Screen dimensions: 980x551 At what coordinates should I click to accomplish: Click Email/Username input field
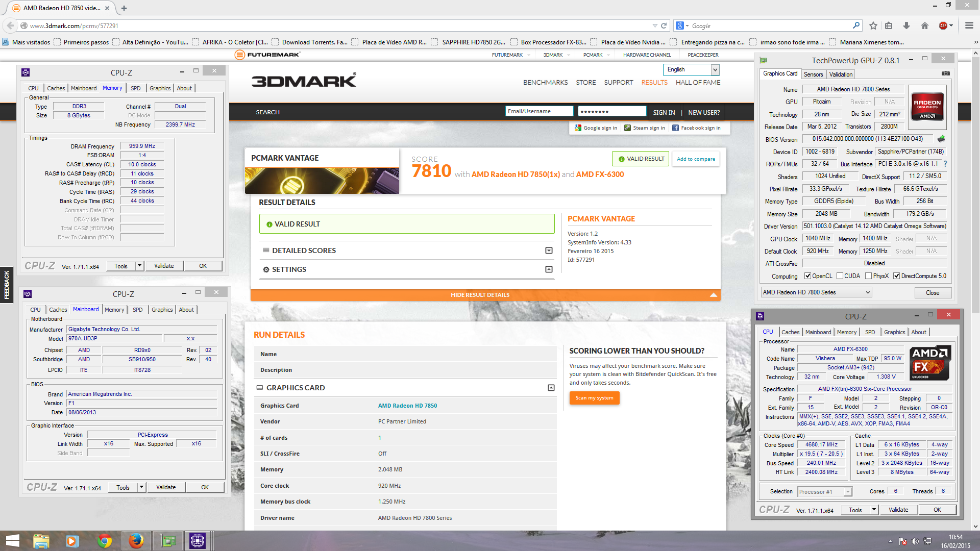pyautogui.click(x=540, y=111)
